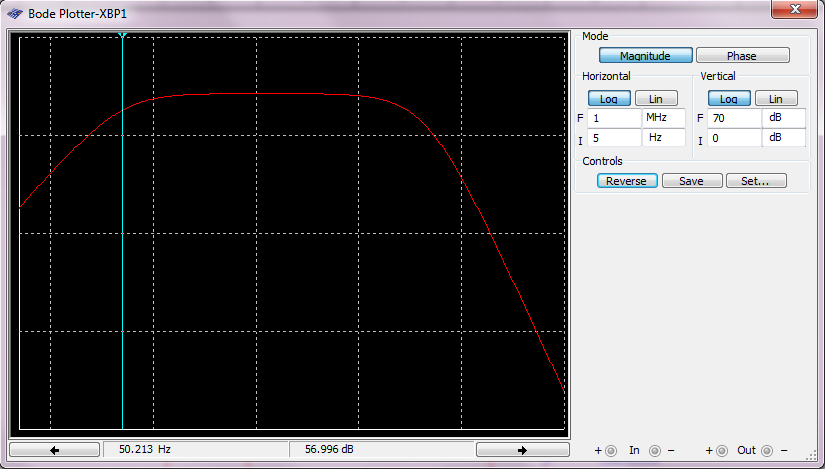Click the In positive terminal
Screen dimensions: 825x470
pos(611,451)
